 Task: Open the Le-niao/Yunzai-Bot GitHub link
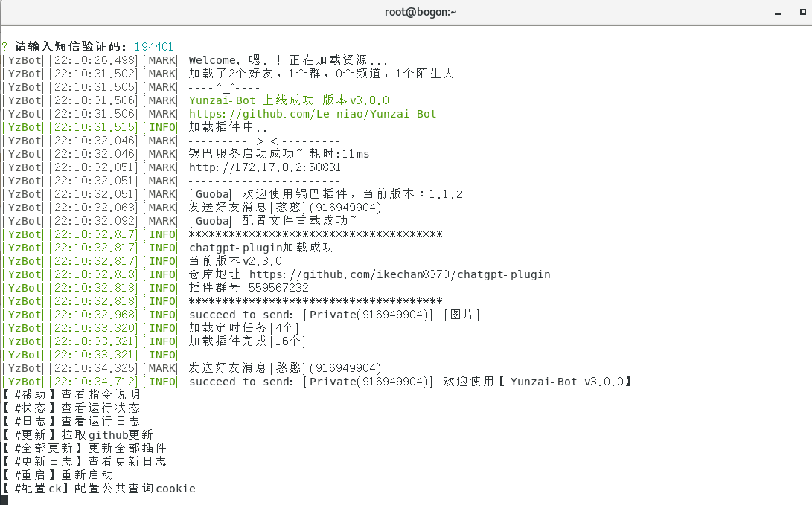(313, 114)
